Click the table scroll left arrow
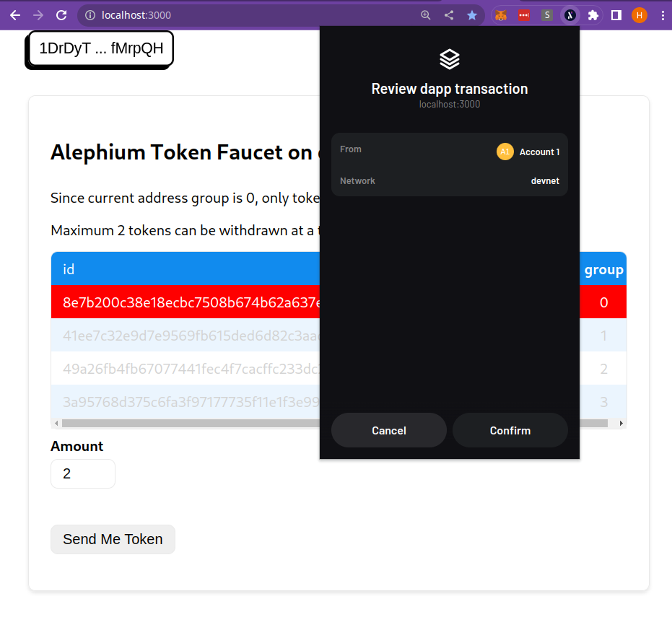672x630 pixels. (56, 424)
